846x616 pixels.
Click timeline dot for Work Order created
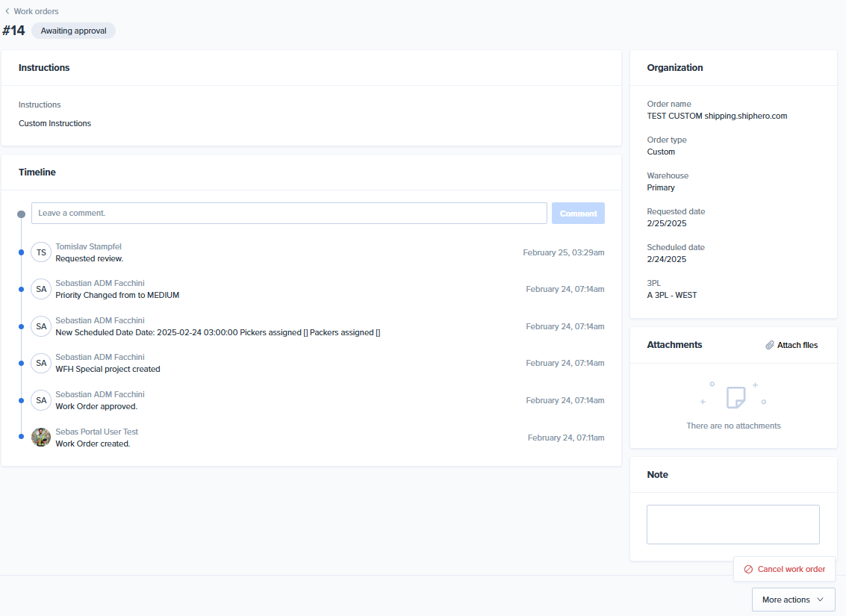click(21, 436)
